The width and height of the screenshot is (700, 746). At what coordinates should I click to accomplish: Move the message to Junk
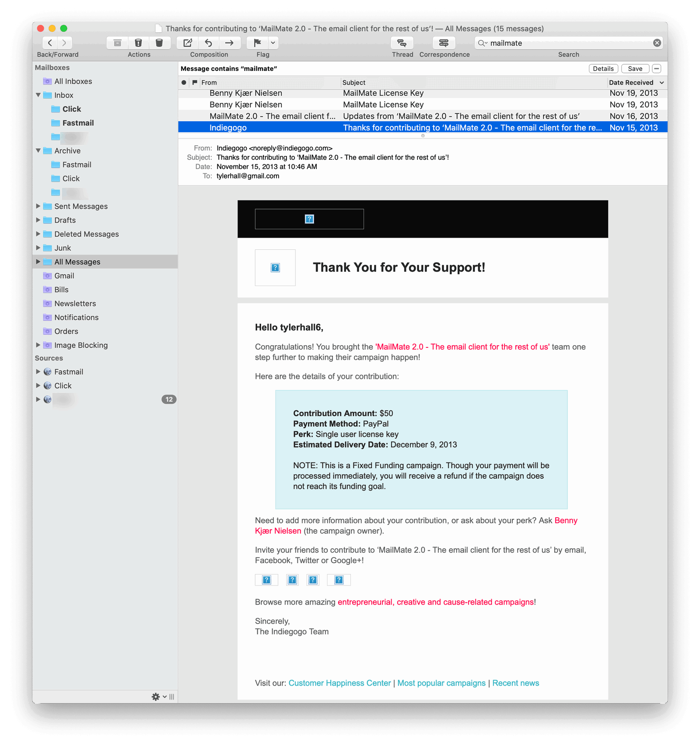click(x=138, y=42)
